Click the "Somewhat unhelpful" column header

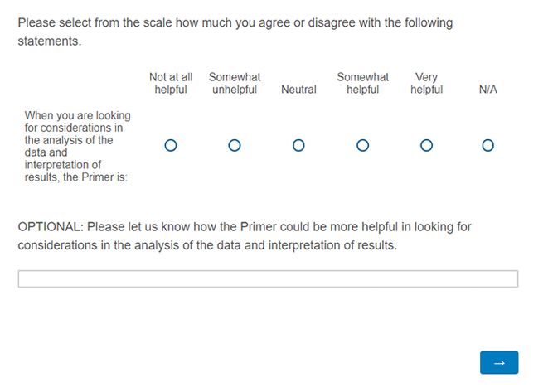[235, 83]
